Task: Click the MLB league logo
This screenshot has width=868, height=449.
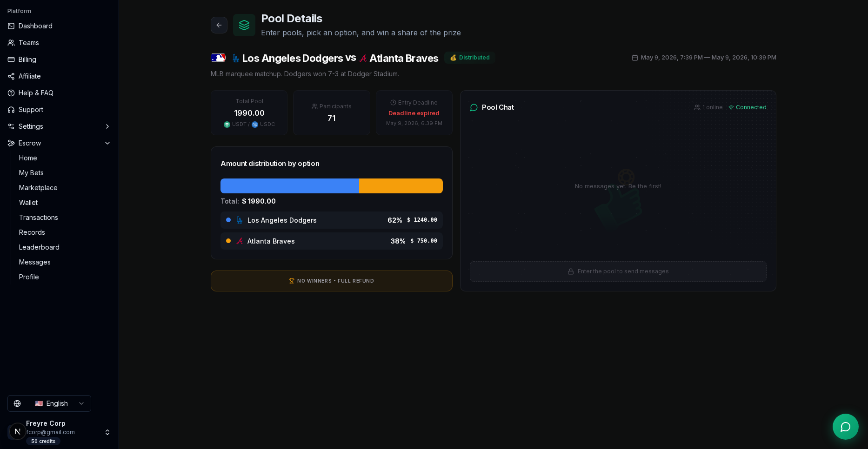Action: 218,58
